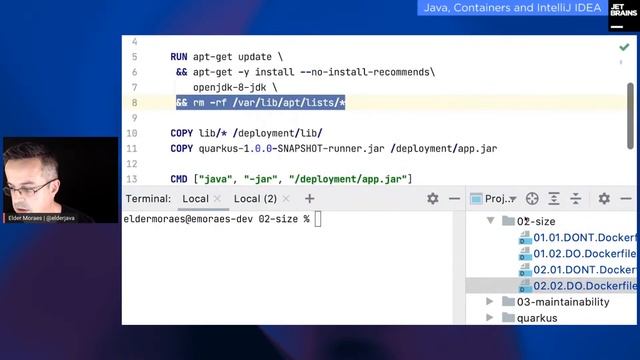This screenshot has width=640, height=360.
Task: Click the Java, Containers and IntelliJ IDEA banner
Action: coord(512,8)
